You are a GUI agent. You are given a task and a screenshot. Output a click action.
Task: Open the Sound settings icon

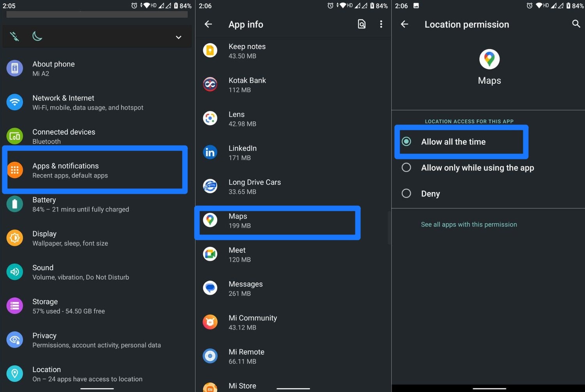pos(14,272)
